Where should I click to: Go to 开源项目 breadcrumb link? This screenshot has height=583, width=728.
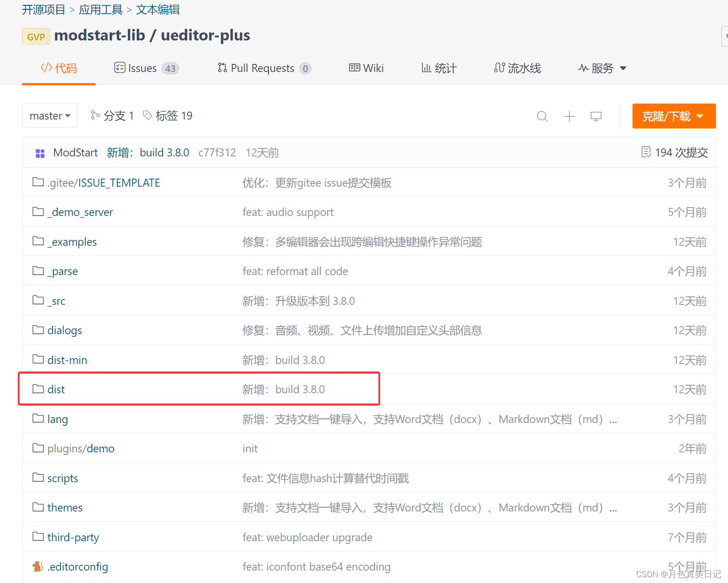44,10
